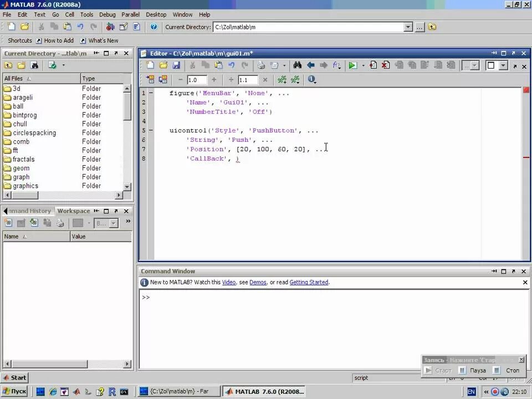Open the Desktop menu

click(156, 14)
